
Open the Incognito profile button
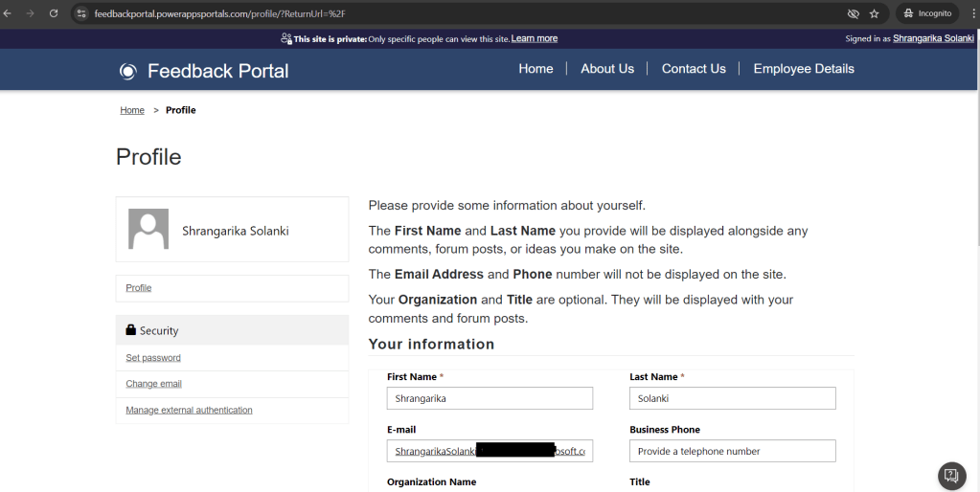(x=926, y=13)
